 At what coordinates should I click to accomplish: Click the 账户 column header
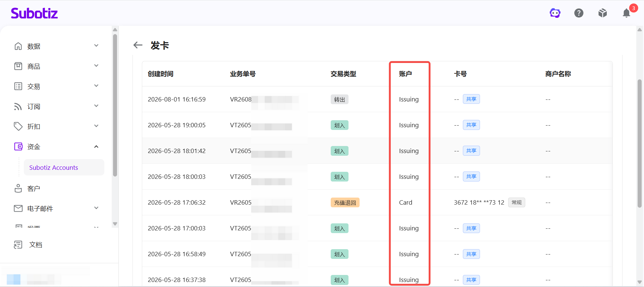pos(406,74)
